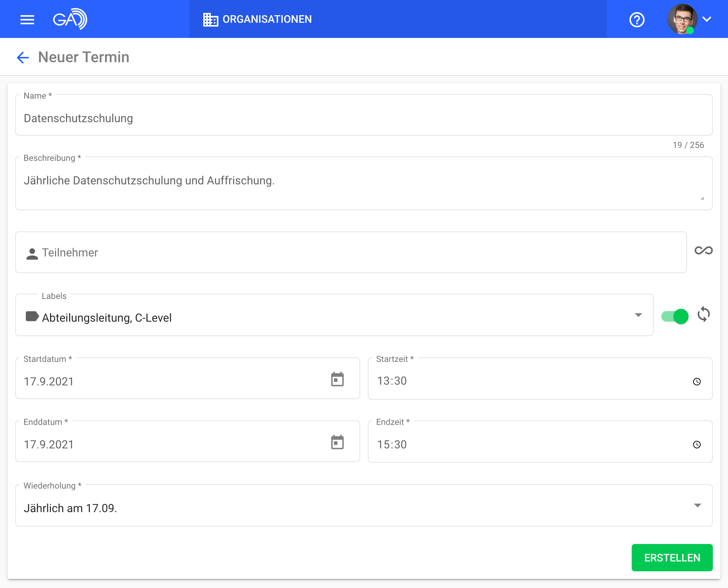Open the user profile dropdown chevron
Viewport: 728px width, 588px height.
[707, 19]
